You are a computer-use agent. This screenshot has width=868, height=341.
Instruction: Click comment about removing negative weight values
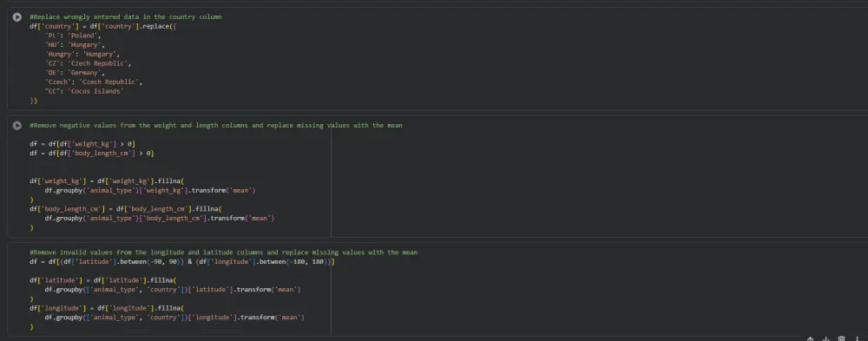tap(216, 126)
